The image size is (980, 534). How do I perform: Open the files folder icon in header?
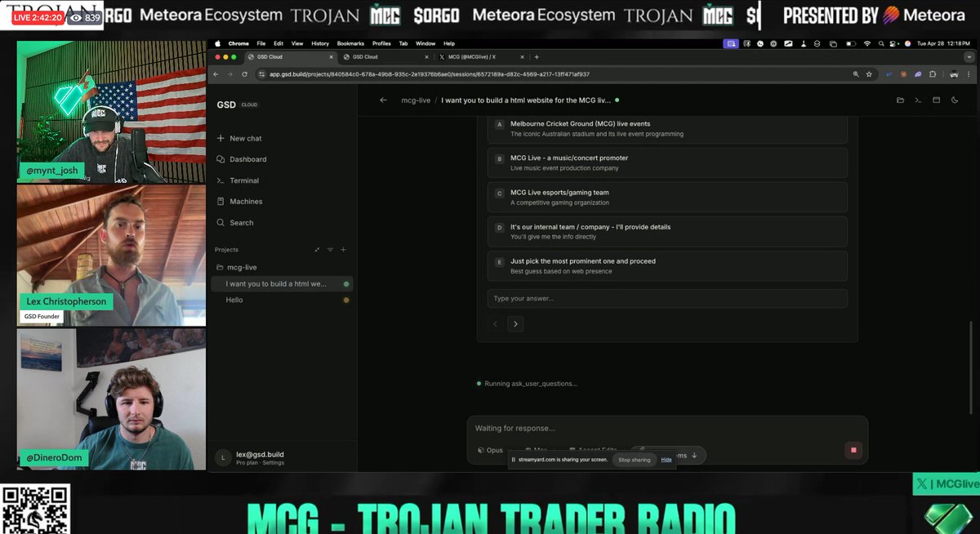coord(900,100)
